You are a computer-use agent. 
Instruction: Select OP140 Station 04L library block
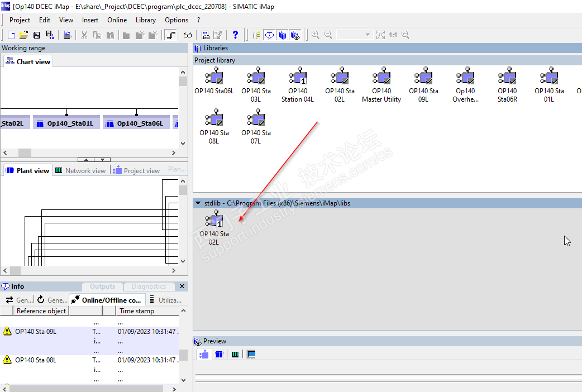[x=298, y=85]
